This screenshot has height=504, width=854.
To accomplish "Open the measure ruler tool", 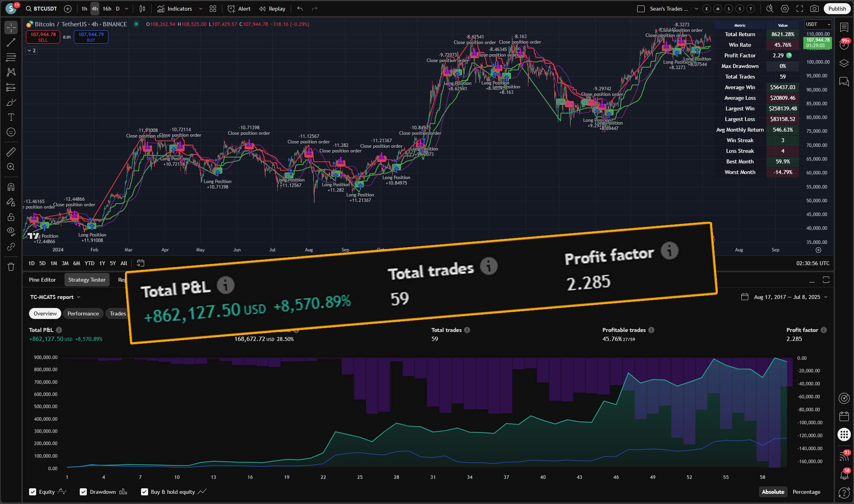I will tap(11, 152).
